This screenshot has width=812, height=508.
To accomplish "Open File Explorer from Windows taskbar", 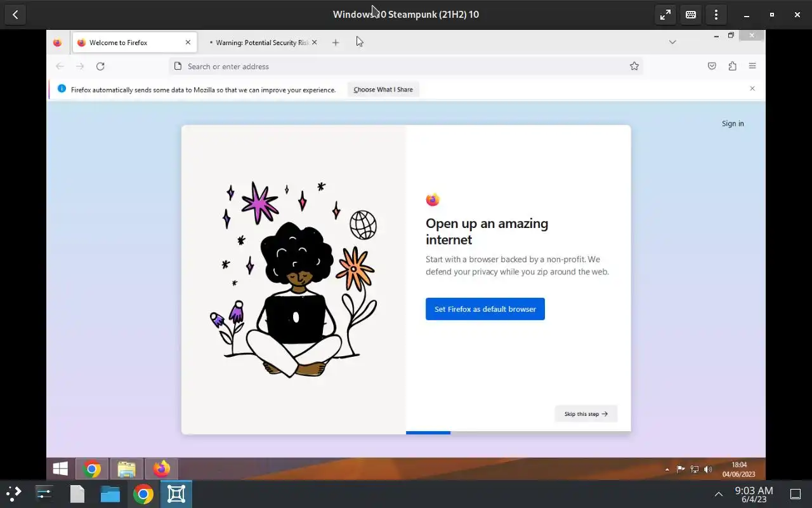I will tap(126, 469).
